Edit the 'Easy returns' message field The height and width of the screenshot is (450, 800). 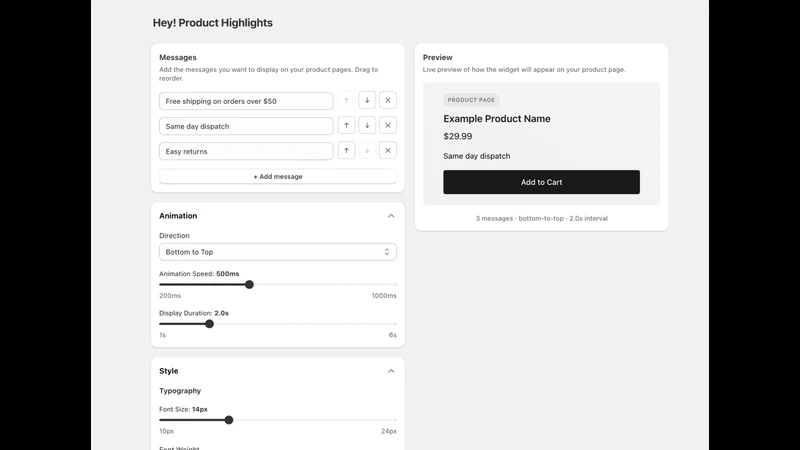(x=246, y=151)
